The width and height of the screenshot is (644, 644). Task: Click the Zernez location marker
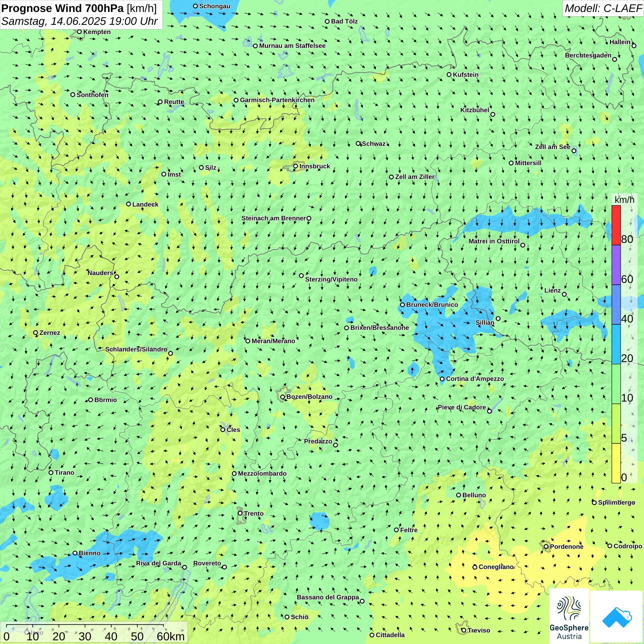tap(35, 333)
